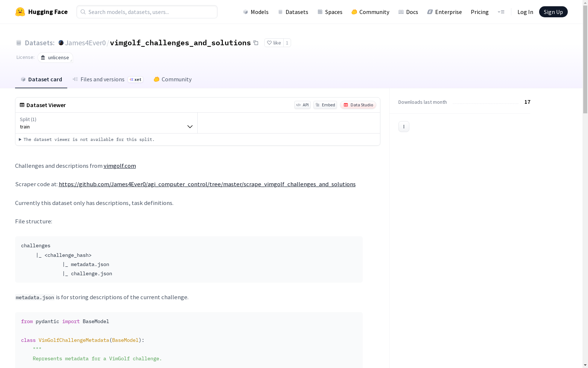
Task: Click the like count number
Action: (287, 43)
